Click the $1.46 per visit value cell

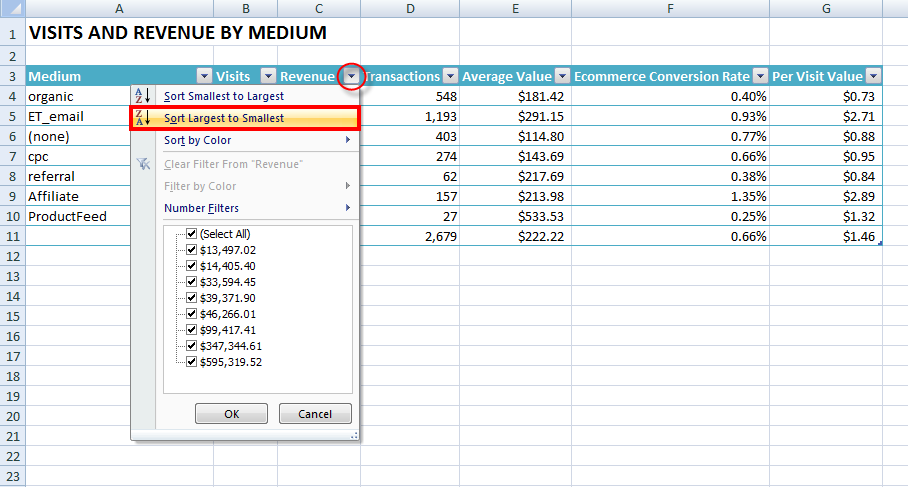pyautogui.click(x=826, y=236)
